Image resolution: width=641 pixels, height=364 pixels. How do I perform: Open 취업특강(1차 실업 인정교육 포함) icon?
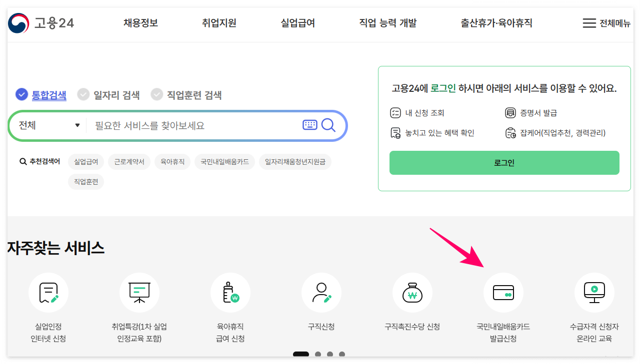point(139,292)
